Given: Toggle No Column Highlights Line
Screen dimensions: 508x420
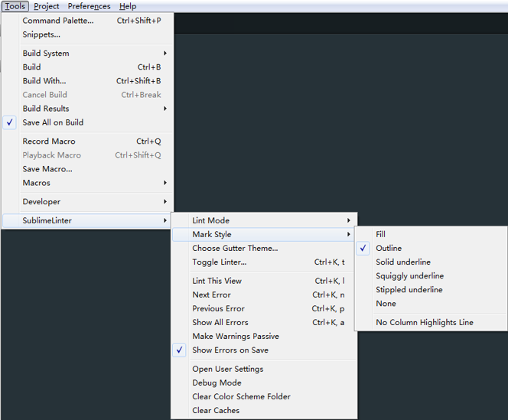Looking at the screenshot, I should [431, 322].
